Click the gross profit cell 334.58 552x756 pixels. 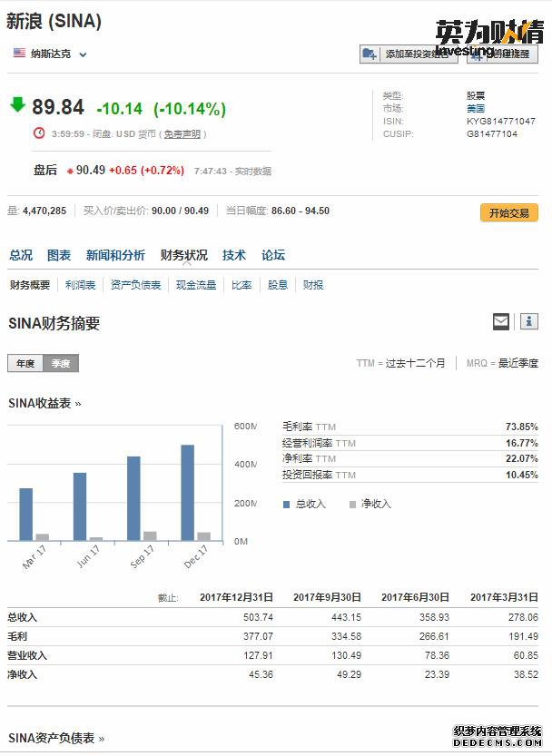[x=347, y=636]
